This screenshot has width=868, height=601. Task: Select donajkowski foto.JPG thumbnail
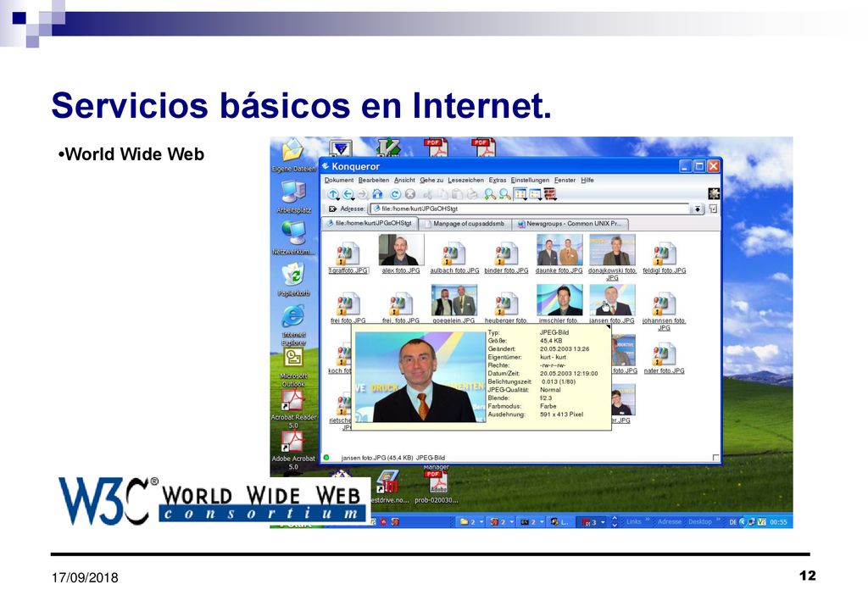pos(612,249)
